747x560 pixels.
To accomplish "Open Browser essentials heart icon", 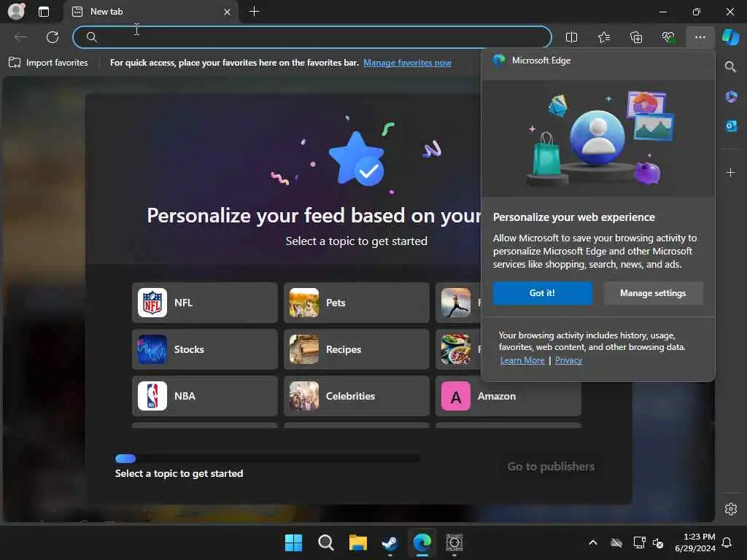I will click(x=668, y=37).
